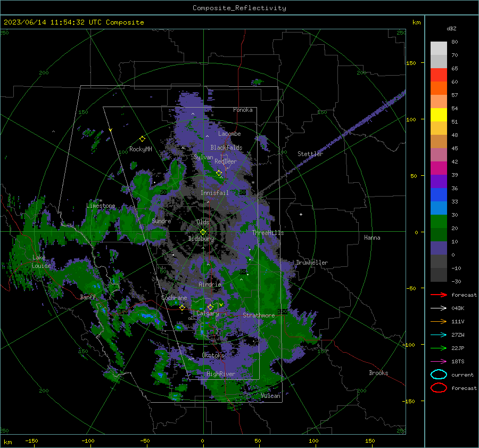Click the red 'forecast' ellipse symbol

(x=439, y=388)
